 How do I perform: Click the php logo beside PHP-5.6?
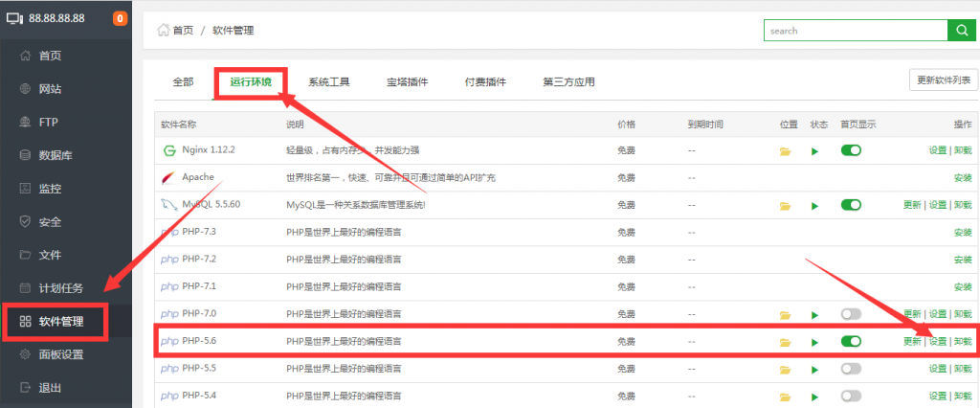(169, 342)
